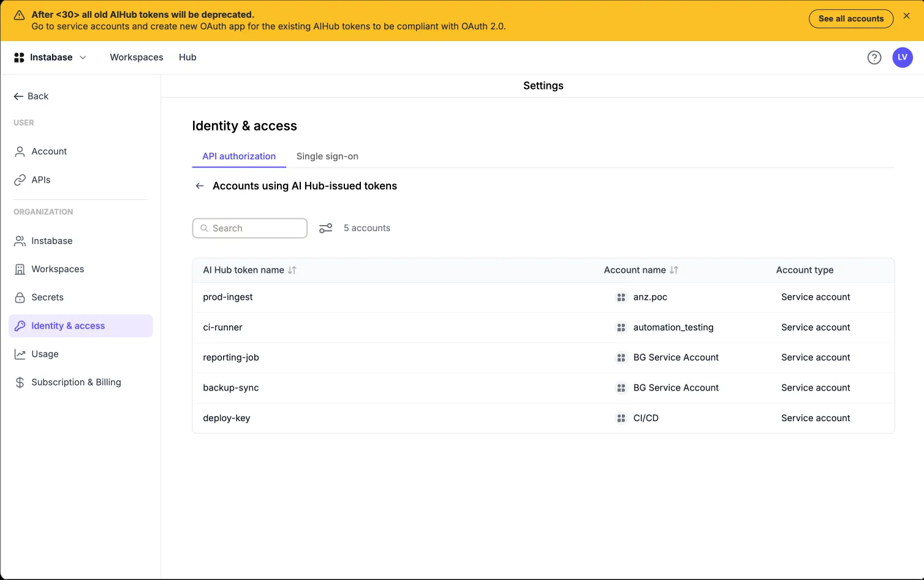Viewport: 924px width, 580px height.
Task: Select Identity & access in sidebar
Action: point(81,326)
